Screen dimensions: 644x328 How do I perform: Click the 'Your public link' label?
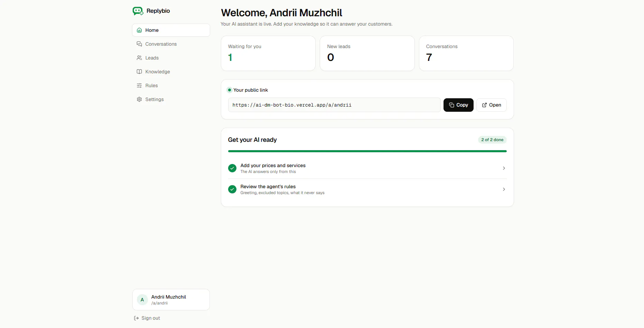click(x=251, y=90)
